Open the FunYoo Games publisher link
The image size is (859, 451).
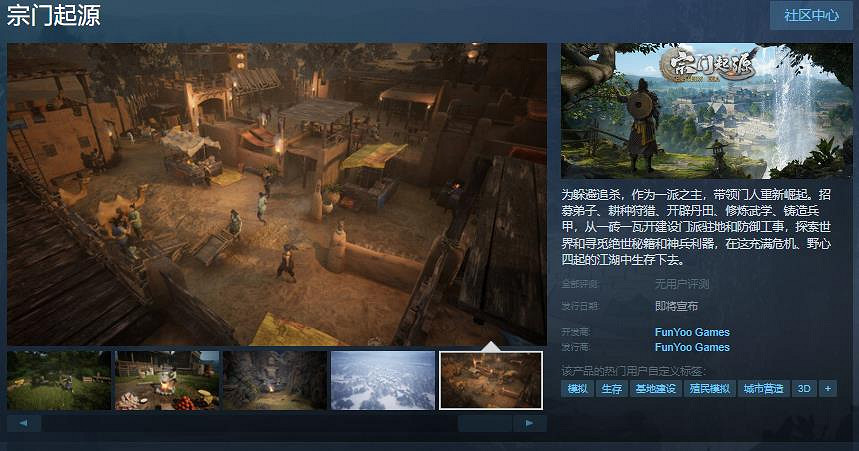coord(692,347)
